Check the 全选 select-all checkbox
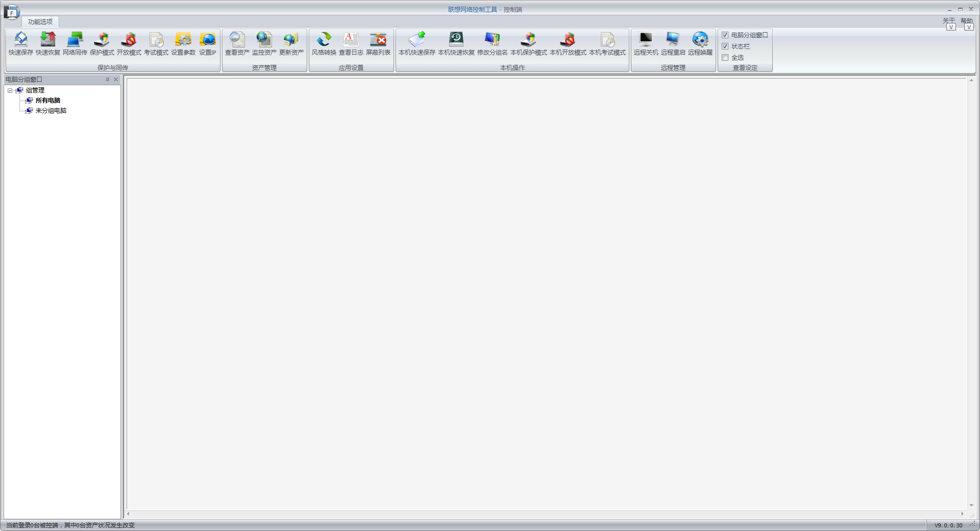This screenshot has height=531, width=980. (x=725, y=58)
